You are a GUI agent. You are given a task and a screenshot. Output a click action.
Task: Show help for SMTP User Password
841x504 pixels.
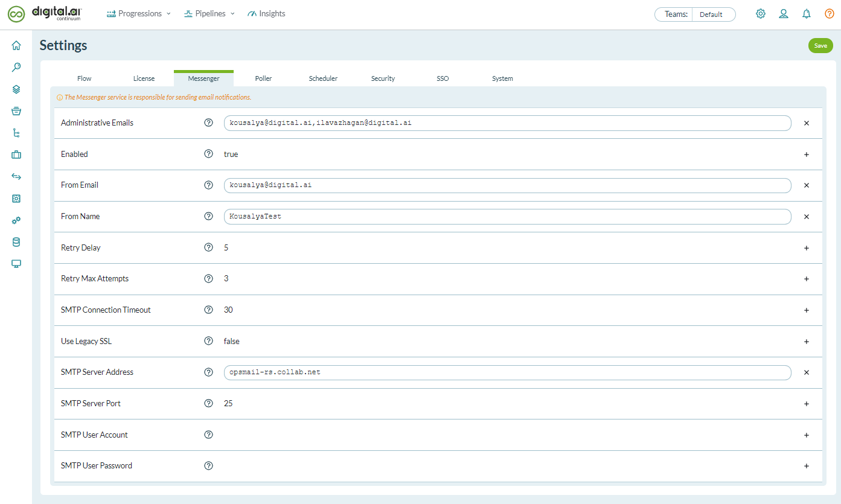pos(209,465)
